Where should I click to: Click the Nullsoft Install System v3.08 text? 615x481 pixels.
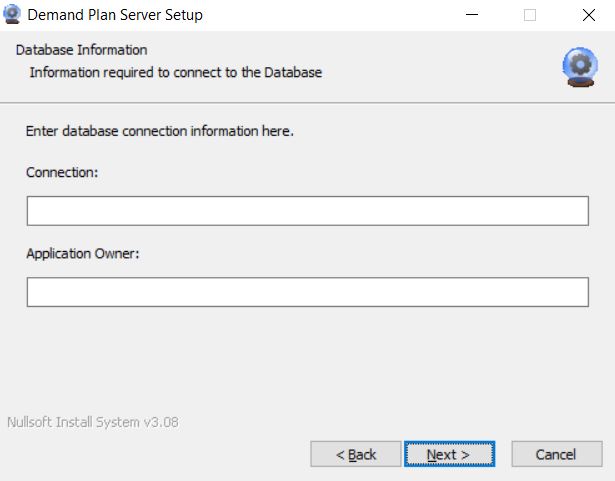92,422
